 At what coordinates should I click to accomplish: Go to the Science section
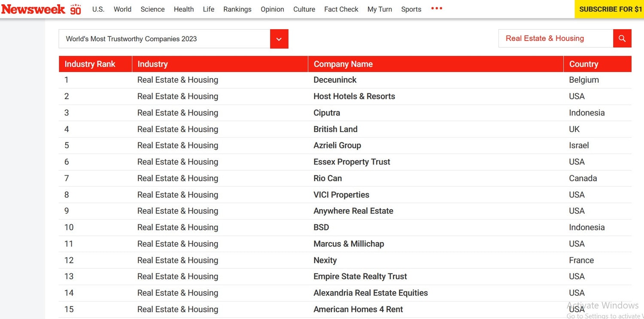click(152, 9)
